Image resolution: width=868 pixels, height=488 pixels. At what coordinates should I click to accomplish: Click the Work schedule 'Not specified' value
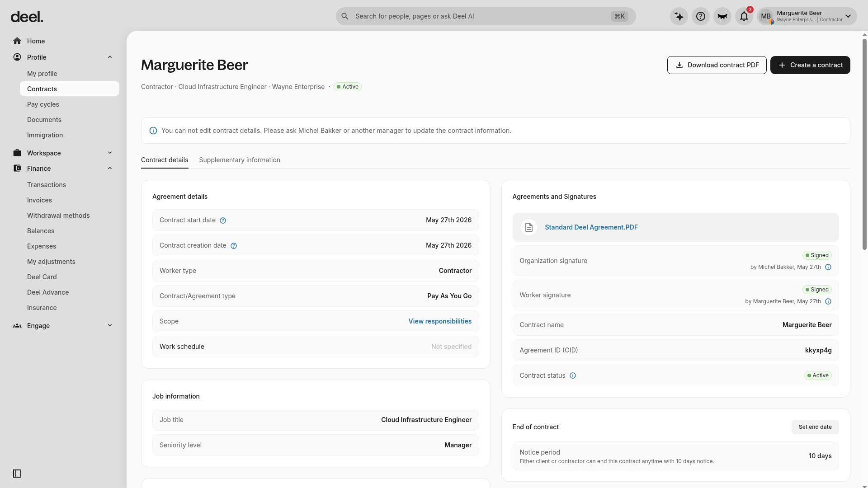click(451, 347)
